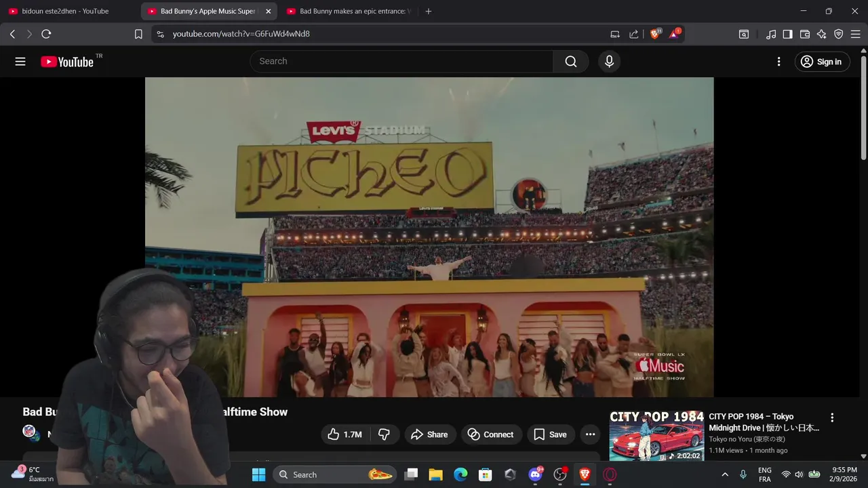Screen dimensions: 868x488
Task: Click the Brave browser taskbar icon
Action: point(585,474)
